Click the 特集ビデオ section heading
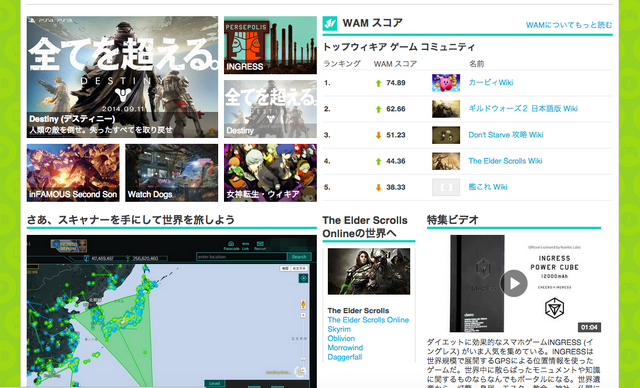 click(x=453, y=220)
